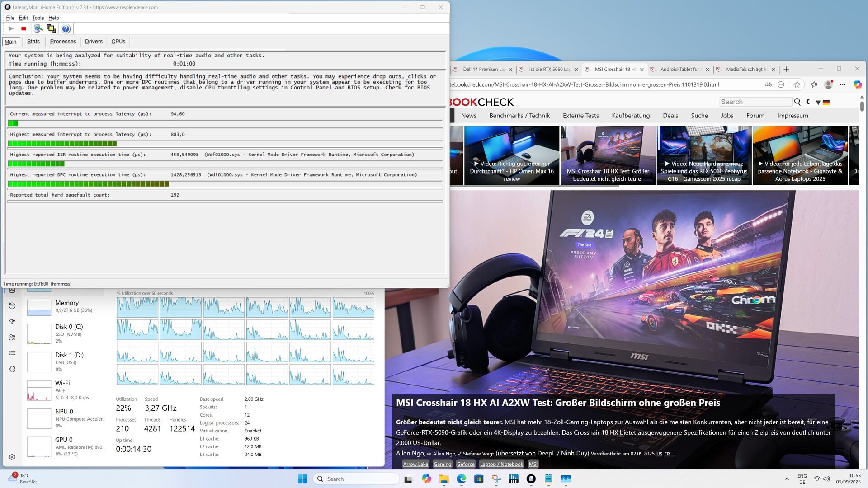The width and height of the screenshot is (868, 488).
Task: Toggle dark mode moon icon on Notebookcheck
Action: tap(808, 102)
